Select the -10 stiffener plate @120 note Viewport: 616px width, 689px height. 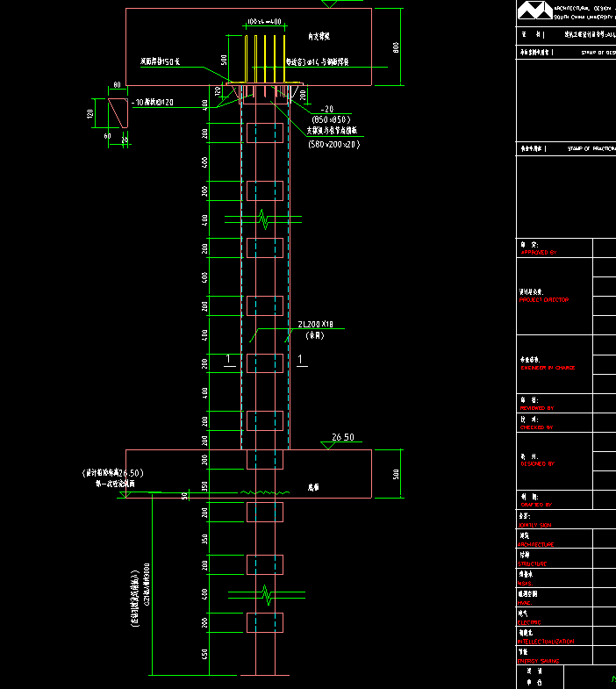click(153, 103)
